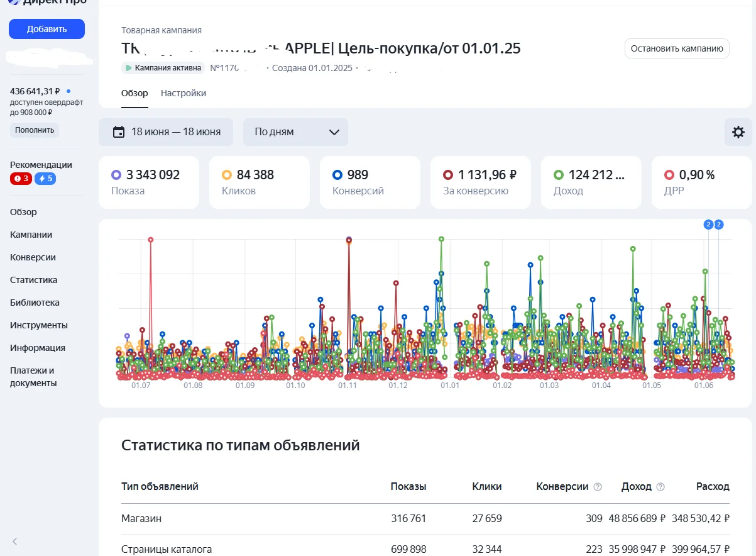The height and width of the screenshot is (556, 756).
Task: Switch to the Настройки tab
Action: 184,93
